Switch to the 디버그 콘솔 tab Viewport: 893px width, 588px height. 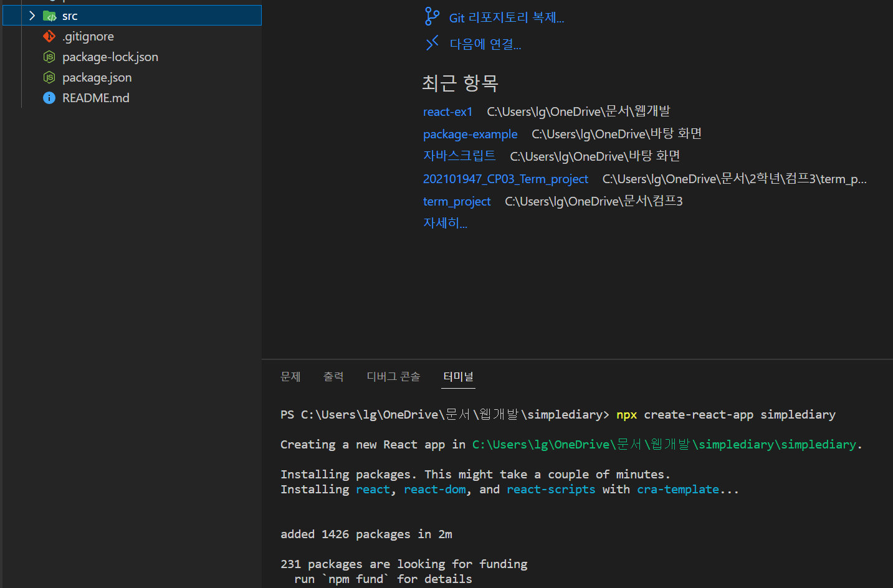[x=393, y=376]
